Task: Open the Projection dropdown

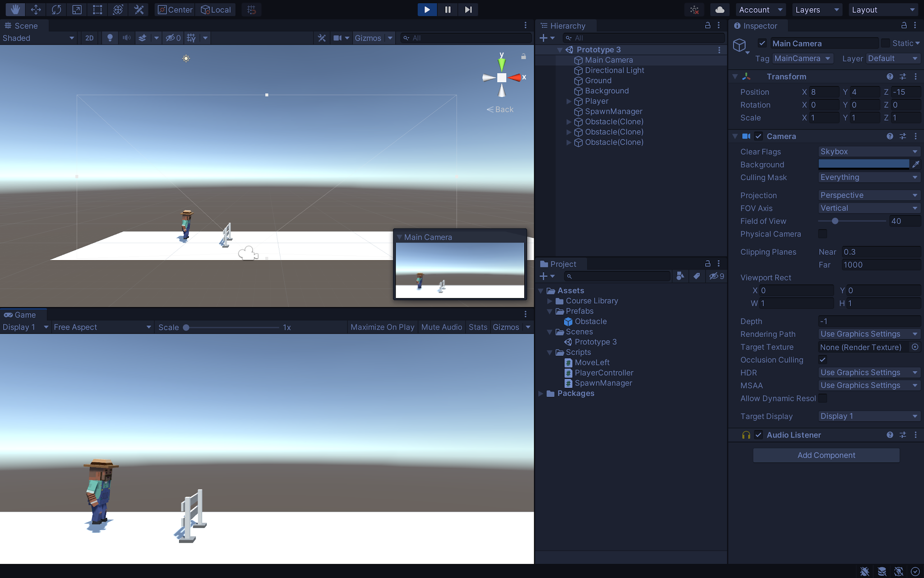Action: (x=869, y=195)
